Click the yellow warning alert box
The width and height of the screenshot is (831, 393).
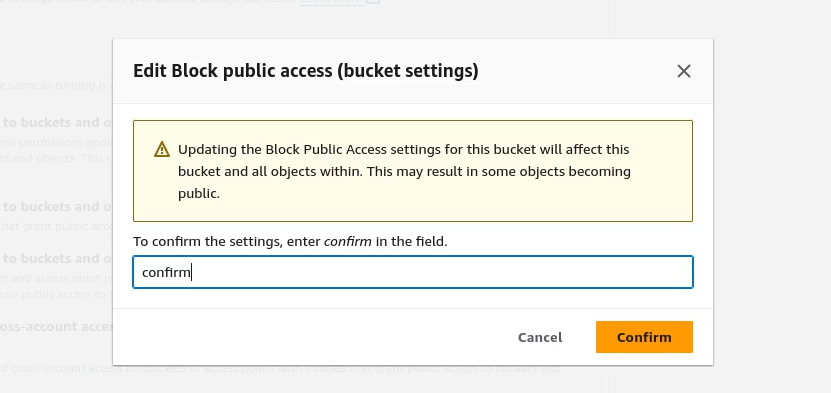(x=413, y=171)
